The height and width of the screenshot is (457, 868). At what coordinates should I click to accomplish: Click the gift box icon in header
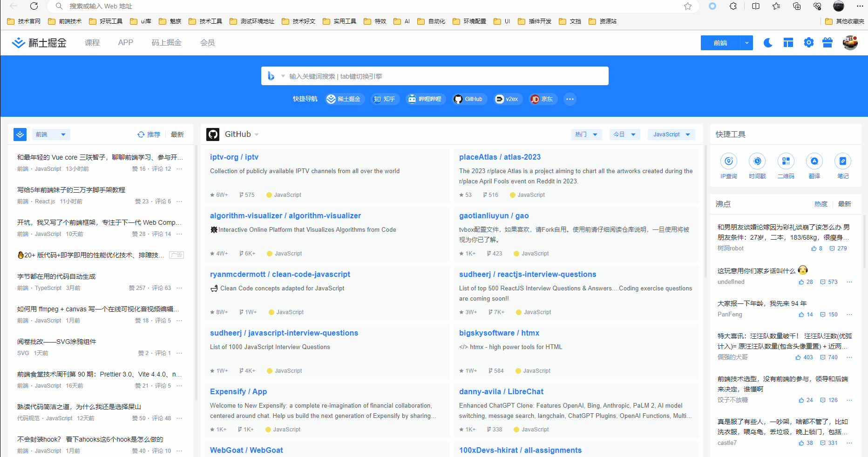pyautogui.click(x=827, y=43)
